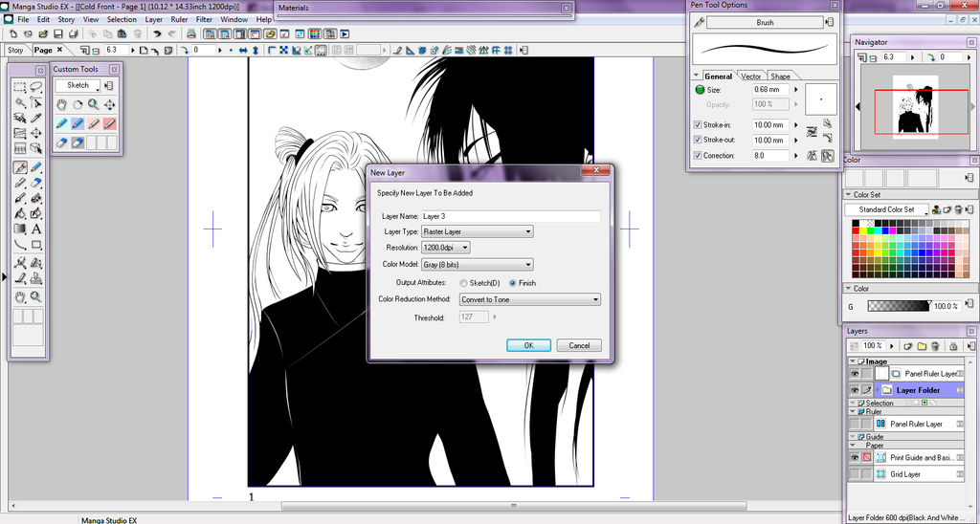This screenshot has height=524, width=980.
Task: Click the new folder icon in Layers panel
Action: (x=922, y=345)
